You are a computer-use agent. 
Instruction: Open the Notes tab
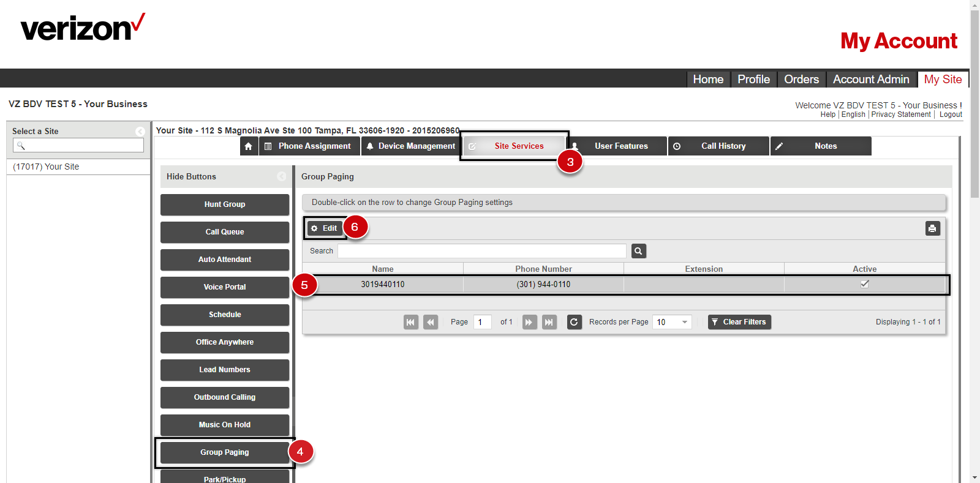(x=821, y=146)
